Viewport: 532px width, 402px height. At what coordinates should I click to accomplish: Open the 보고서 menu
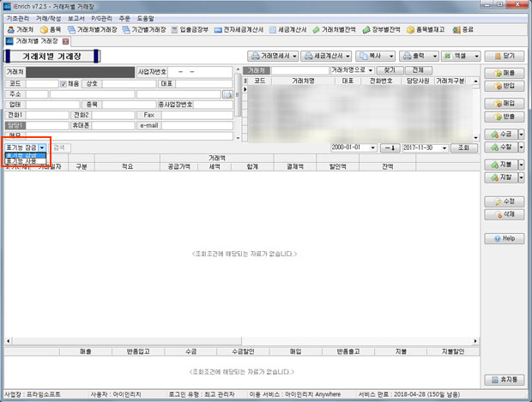tap(76, 17)
